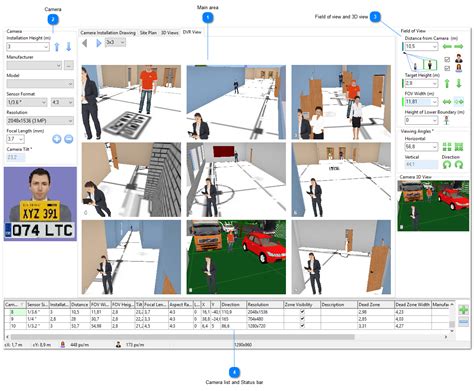Click the nine-square viewing angle grid icon
The width and height of the screenshot is (474, 391).
tap(459, 147)
